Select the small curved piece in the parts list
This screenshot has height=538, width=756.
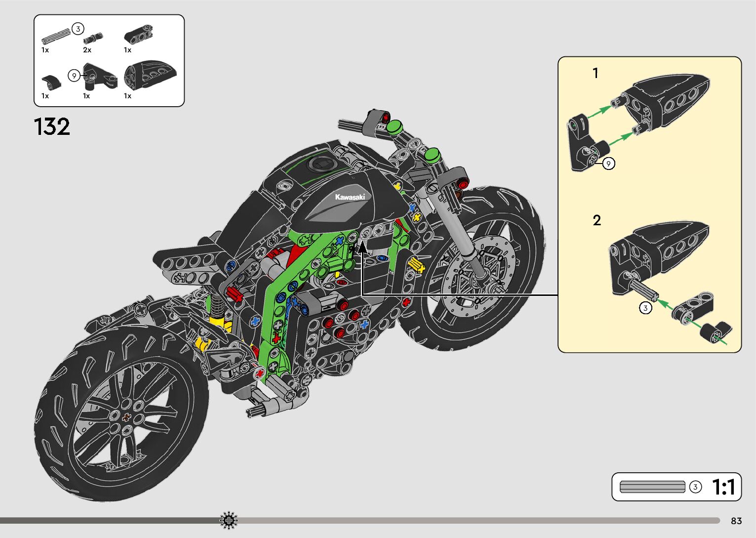pyautogui.click(x=51, y=81)
